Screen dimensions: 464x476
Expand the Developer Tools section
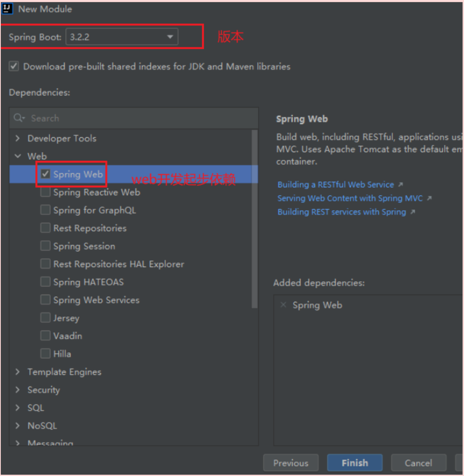pos(18,138)
